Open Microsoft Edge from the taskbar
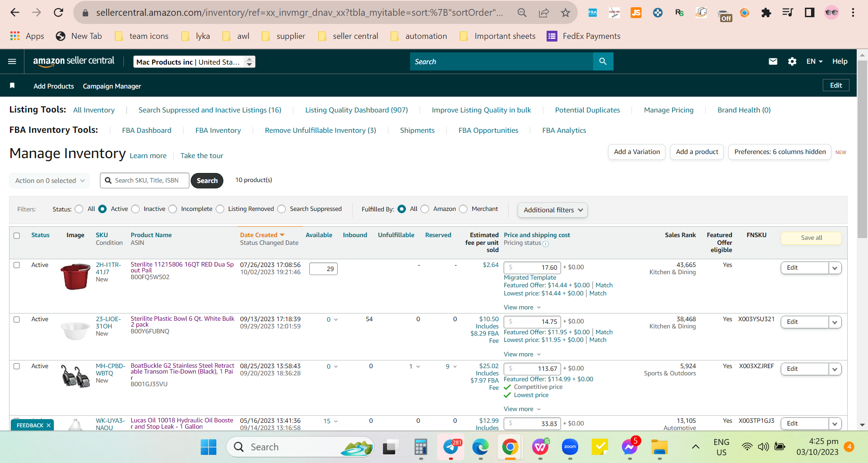This screenshot has width=868, height=463. pyautogui.click(x=480, y=447)
